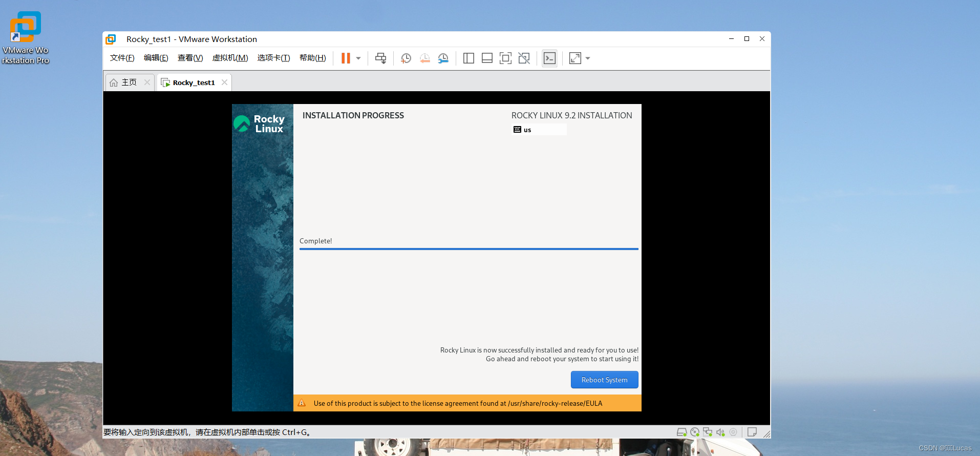Screen dimensions: 980x456
Task: Revert the virtual machine to its previous snapshot
Action: pos(424,58)
